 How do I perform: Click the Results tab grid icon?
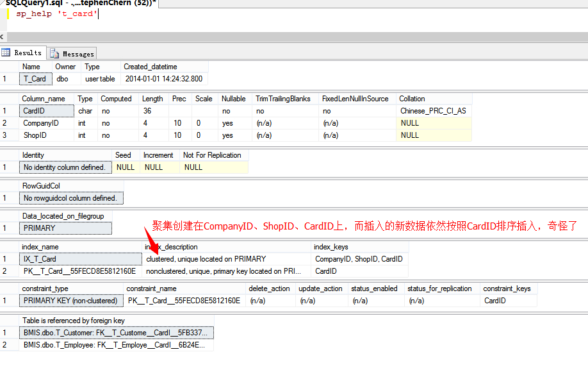[6, 53]
